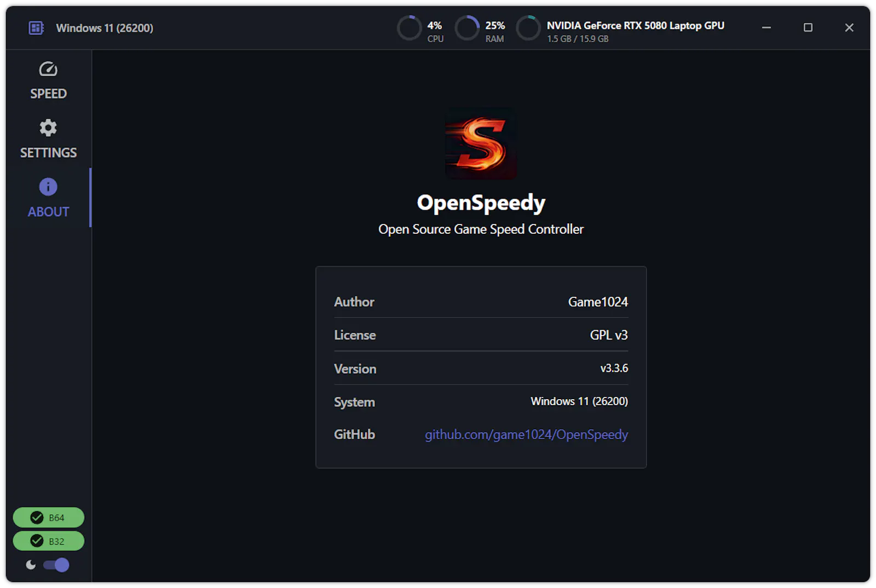Click the OpenSpeedy flame S logo
This screenshot has width=876, height=588.
pos(481,143)
